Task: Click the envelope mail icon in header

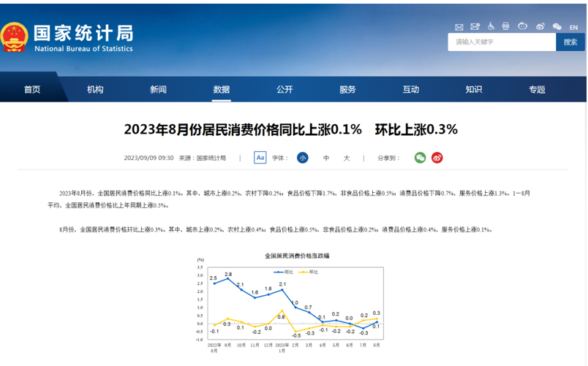Action: 458,27
